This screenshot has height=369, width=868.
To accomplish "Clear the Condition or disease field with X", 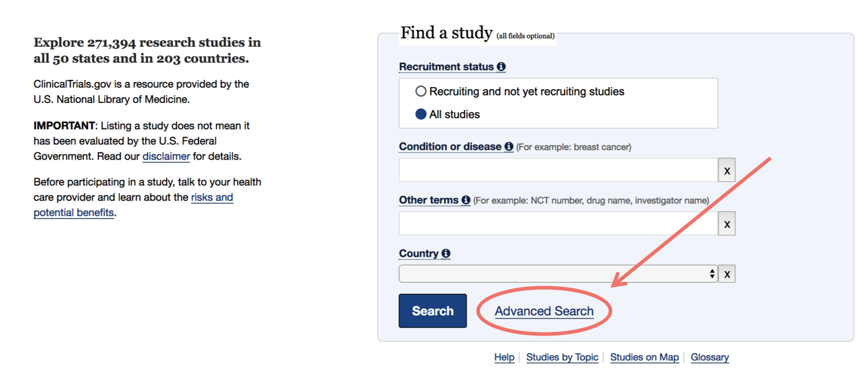I will tap(727, 169).
